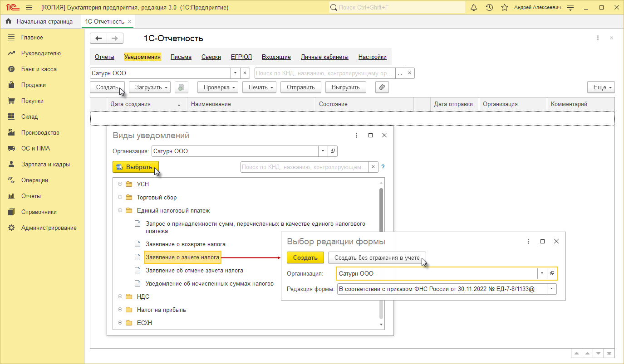
Task: Open the Настройки tab
Action: (x=373, y=57)
